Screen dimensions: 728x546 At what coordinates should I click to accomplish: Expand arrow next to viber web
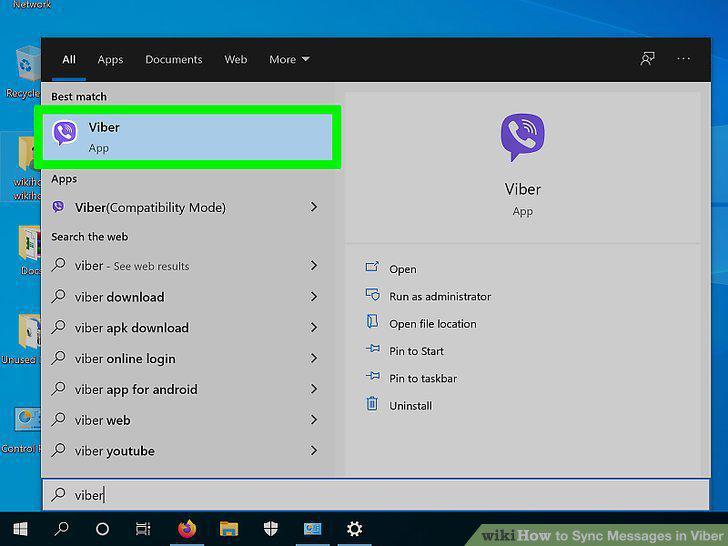[x=314, y=420]
